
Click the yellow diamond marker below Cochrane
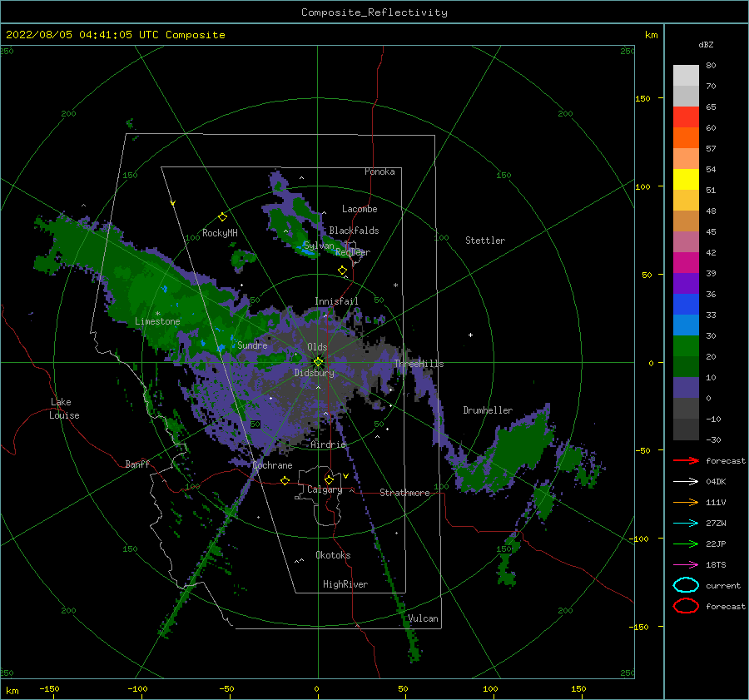tap(285, 480)
